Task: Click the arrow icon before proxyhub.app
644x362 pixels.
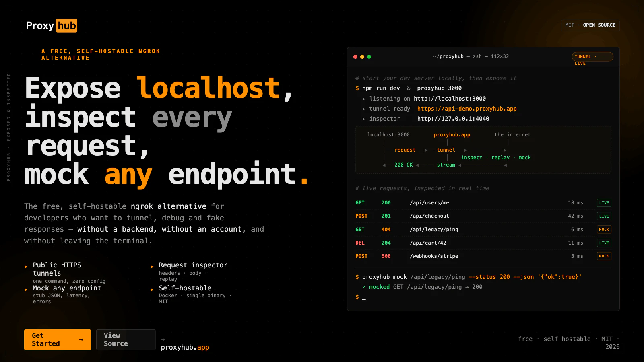Action: [163, 340]
